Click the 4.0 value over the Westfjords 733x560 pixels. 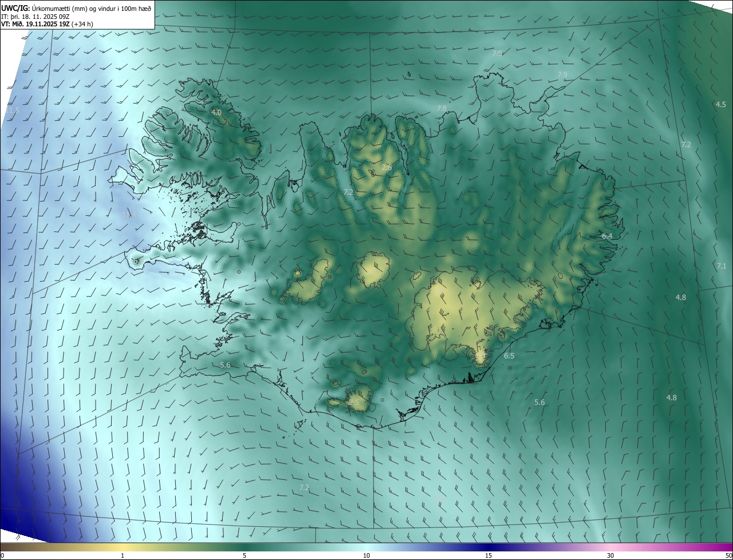(x=216, y=113)
